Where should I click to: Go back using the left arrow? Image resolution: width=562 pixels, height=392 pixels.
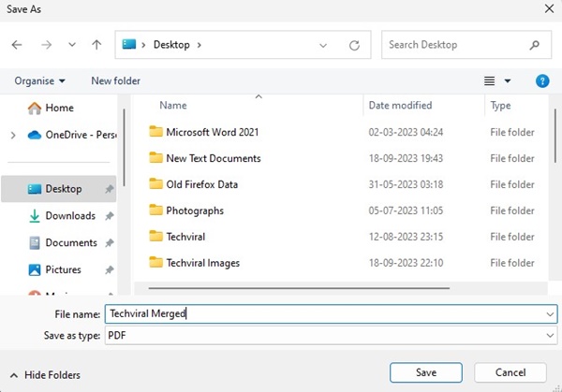pos(17,45)
